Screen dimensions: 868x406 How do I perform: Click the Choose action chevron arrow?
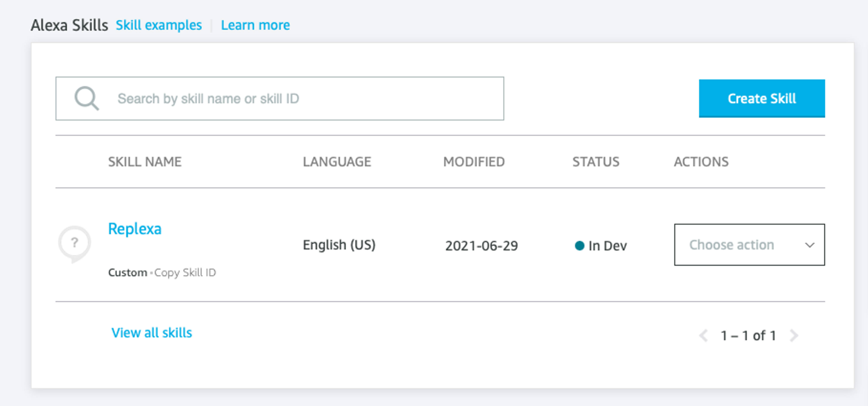(809, 245)
